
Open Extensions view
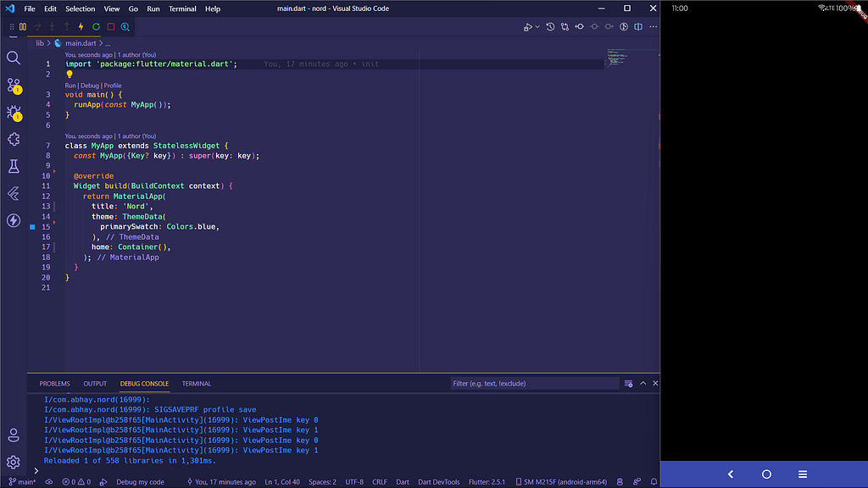[x=14, y=140]
